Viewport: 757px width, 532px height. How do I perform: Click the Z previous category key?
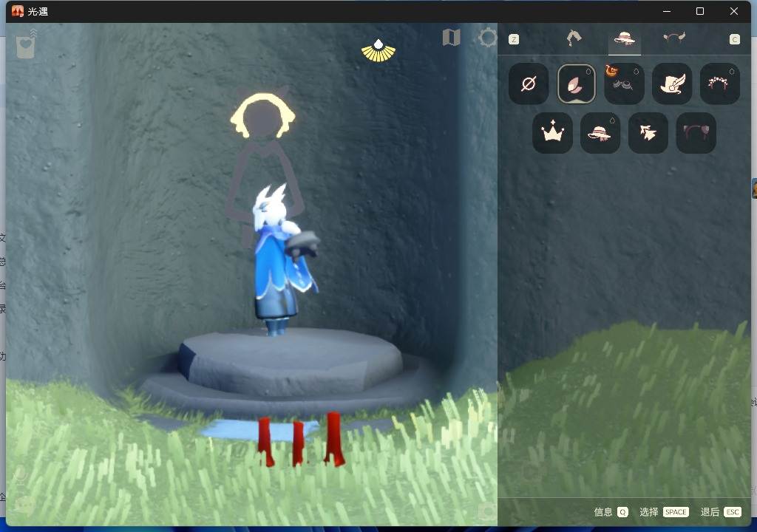[514, 39]
